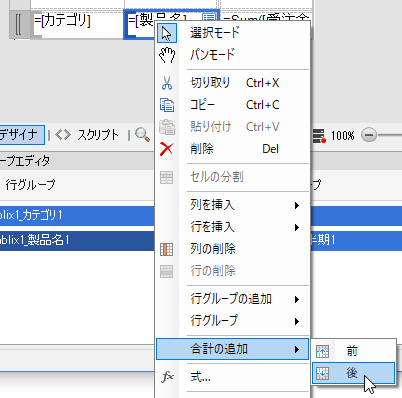Click the 後 insert-total-after icon

(322, 373)
